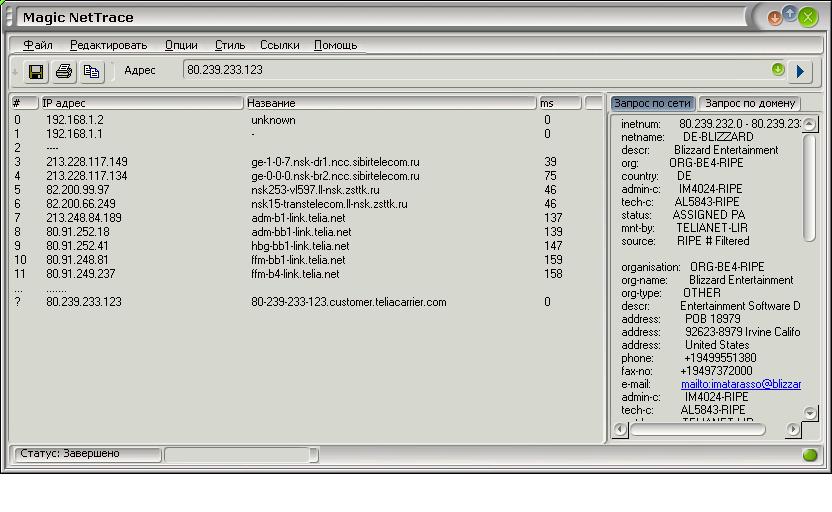The height and width of the screenshot is (512, 832).
Task: Open the Стиль menu
Action: coord(230,45)
